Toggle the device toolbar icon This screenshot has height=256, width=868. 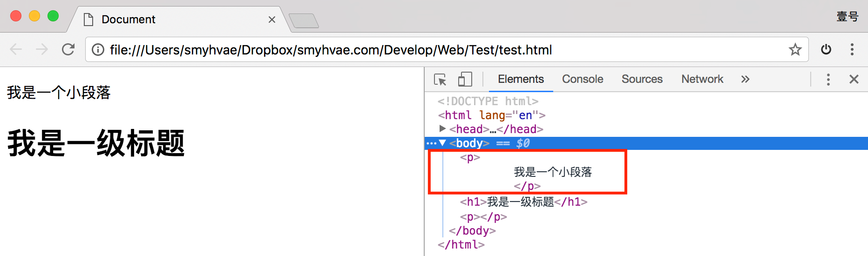[465, 79]
